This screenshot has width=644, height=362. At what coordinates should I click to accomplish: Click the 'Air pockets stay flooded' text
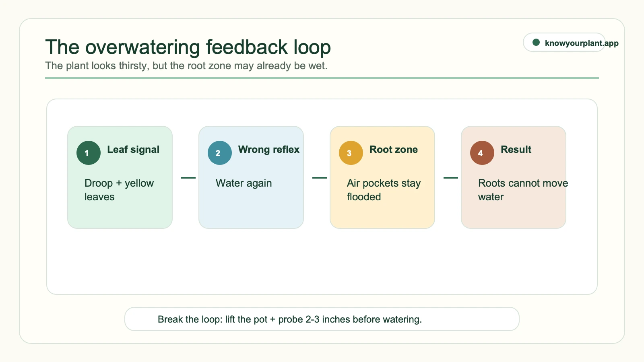pyautogui.click(x=384, y=190)
